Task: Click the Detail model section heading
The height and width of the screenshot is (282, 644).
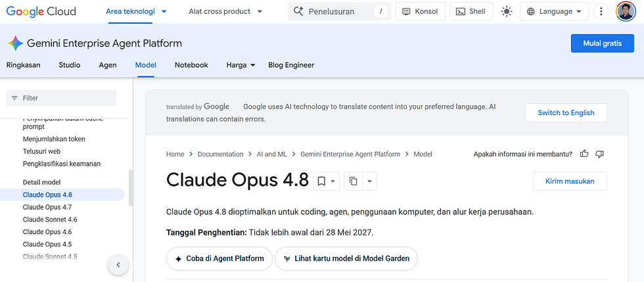Action: coord(42,182)
